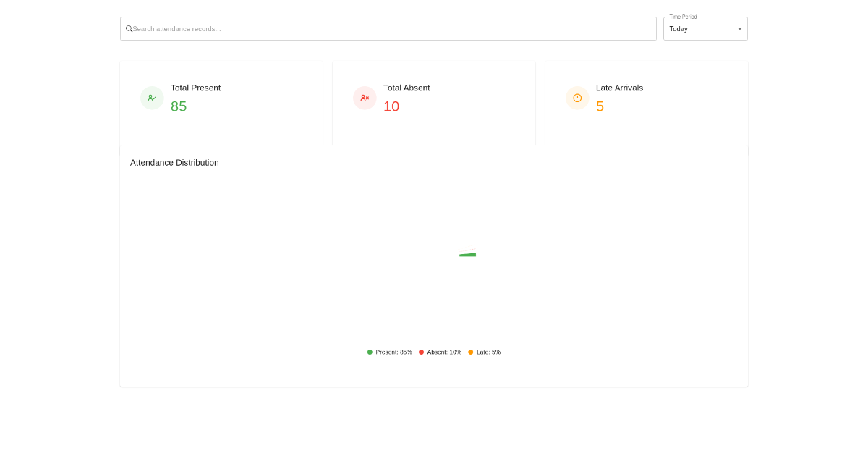The width and height of the screenshot is (868, 456).
Task: Click the orange number 5 value
Action: pos(600,106)
